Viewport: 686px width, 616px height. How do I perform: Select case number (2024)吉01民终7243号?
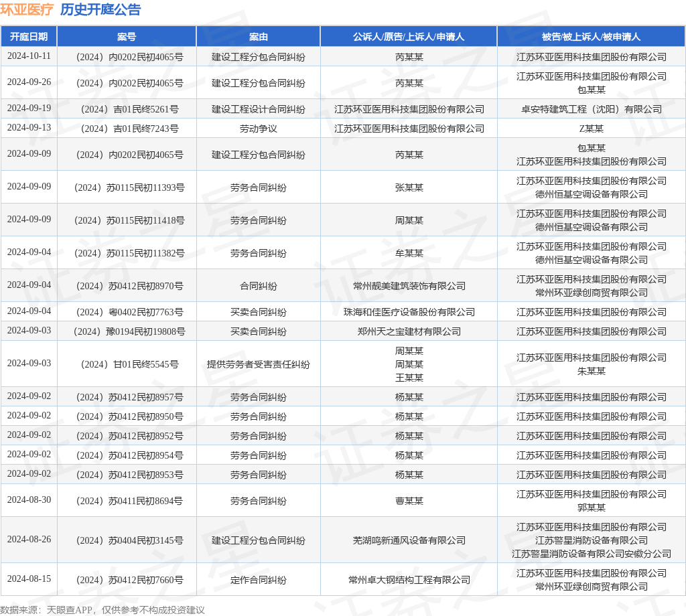(x=129, y=129)
